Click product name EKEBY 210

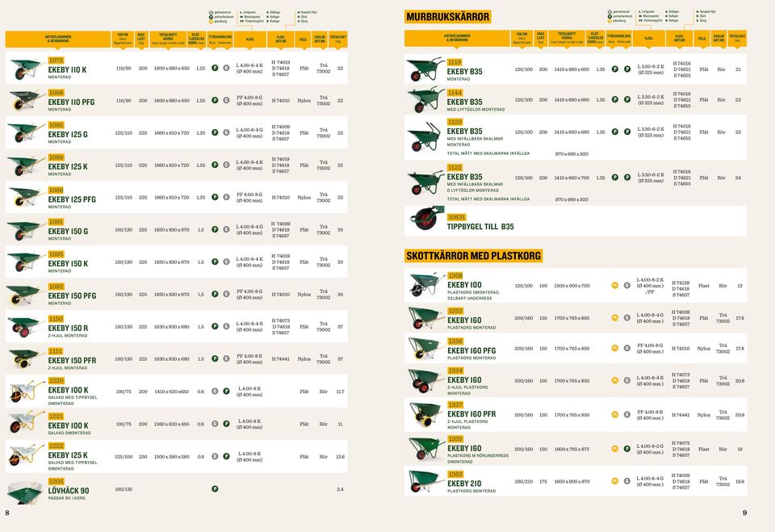tap(464, 483)
